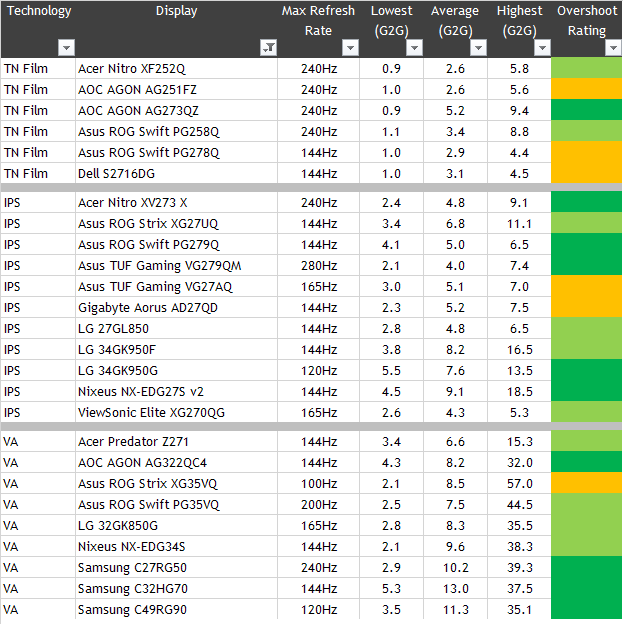This screenshot has width=623, height=624.
Task: Select the Acer Nitro XF252Q cell
Action: (x=131, y=69)
